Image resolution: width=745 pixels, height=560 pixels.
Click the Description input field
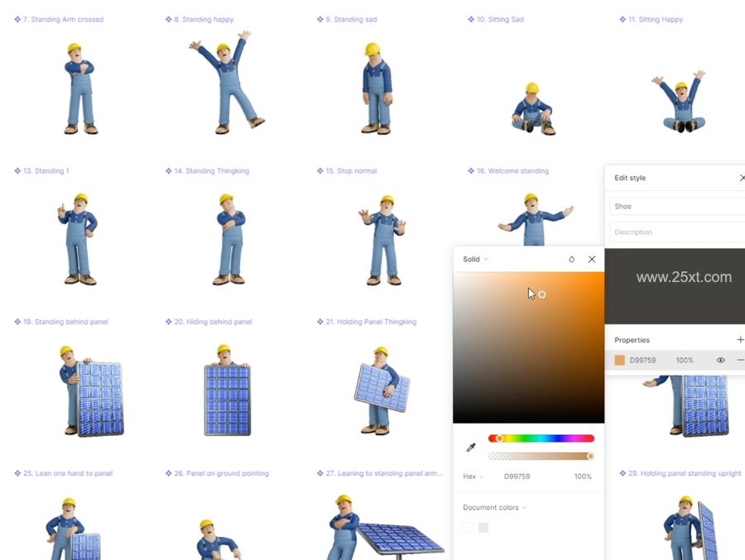tap(677, 232)
